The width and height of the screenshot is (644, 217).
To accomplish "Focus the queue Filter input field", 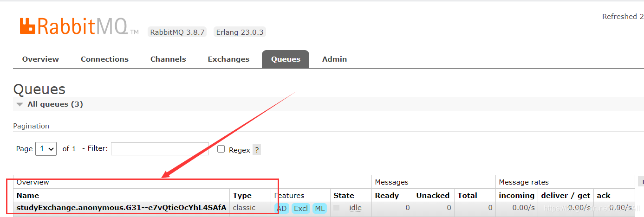I will coord(160,149).
